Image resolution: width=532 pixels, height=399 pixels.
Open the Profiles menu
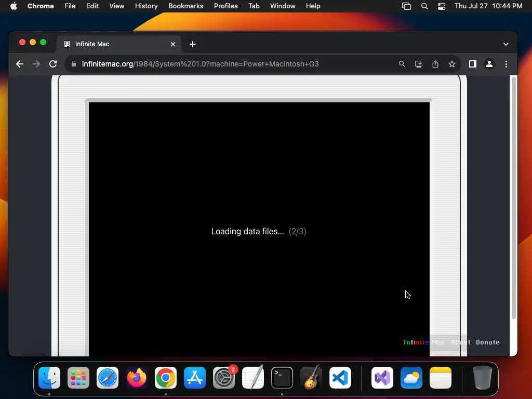pyautogui.click(x=225, y=6)
